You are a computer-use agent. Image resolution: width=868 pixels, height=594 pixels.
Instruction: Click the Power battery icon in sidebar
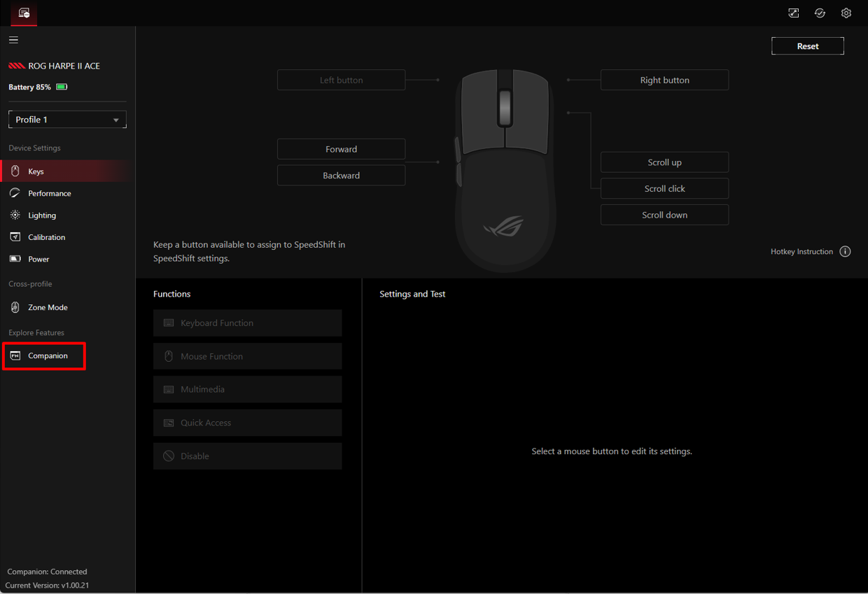(x=15, y=259)
